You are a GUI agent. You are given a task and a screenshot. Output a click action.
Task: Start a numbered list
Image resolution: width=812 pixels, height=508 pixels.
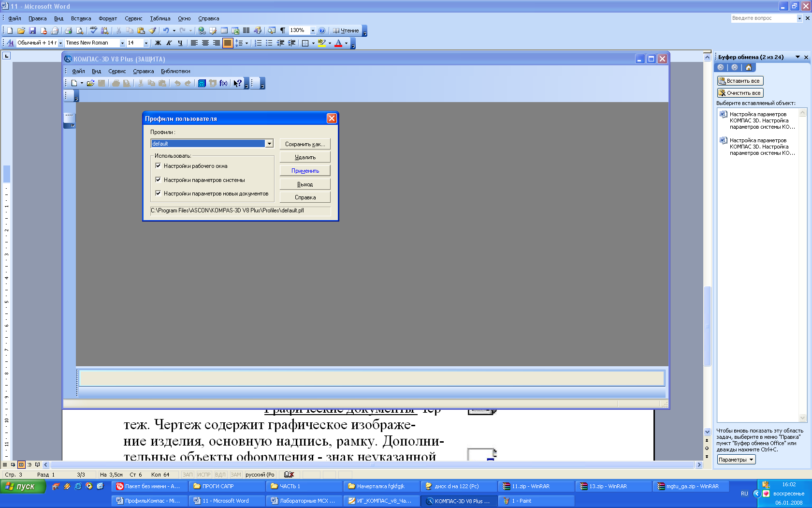[x=258, y=43]
